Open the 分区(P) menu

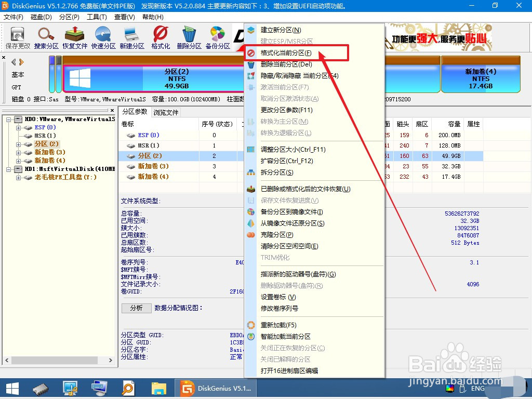pos(69,17)
